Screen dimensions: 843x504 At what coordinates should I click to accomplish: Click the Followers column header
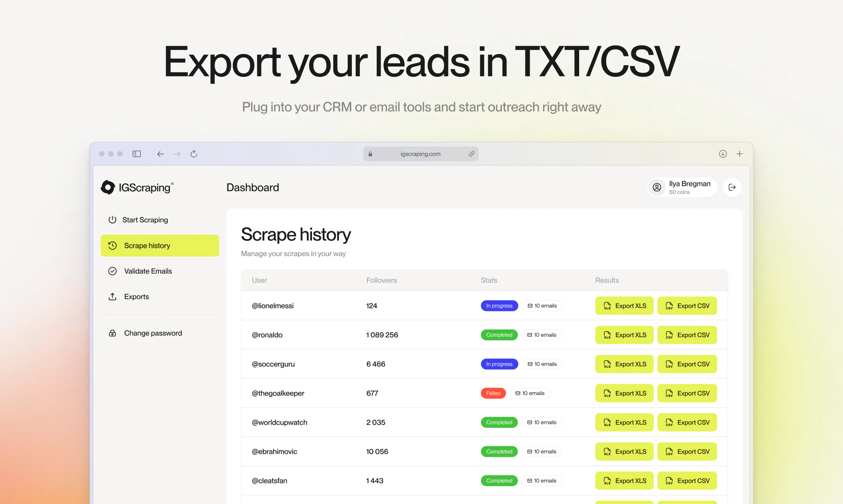[x=382, y=280]
